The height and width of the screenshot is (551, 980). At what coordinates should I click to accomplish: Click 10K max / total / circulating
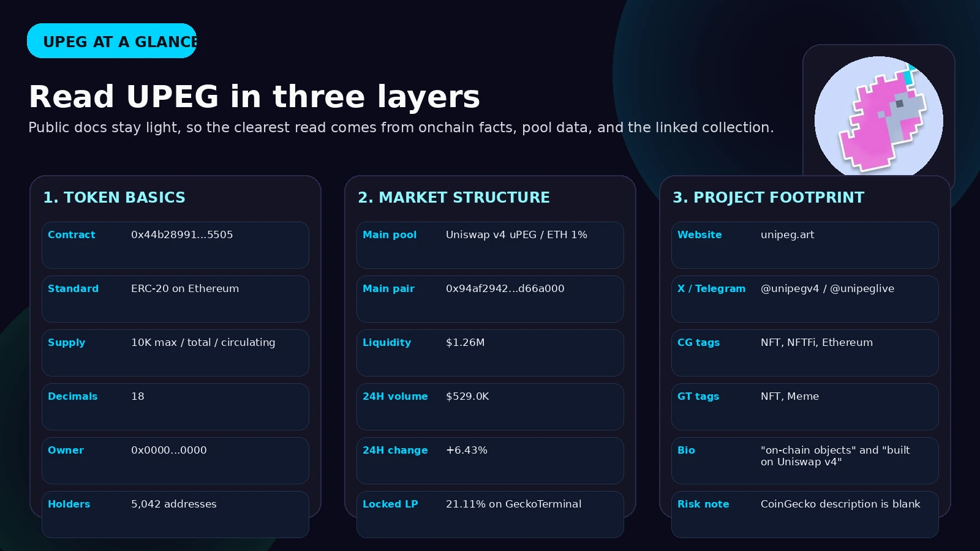tap(203, 342)
